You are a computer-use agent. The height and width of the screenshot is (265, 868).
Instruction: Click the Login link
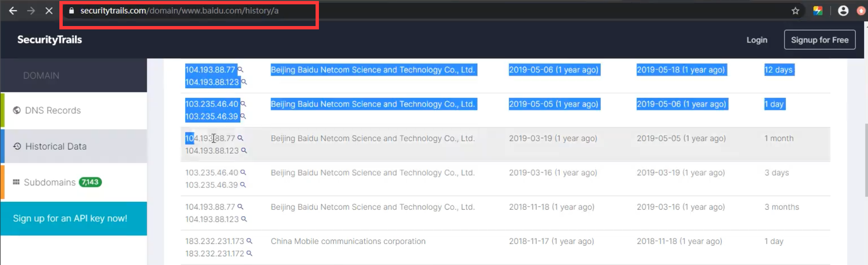(757, 40)
